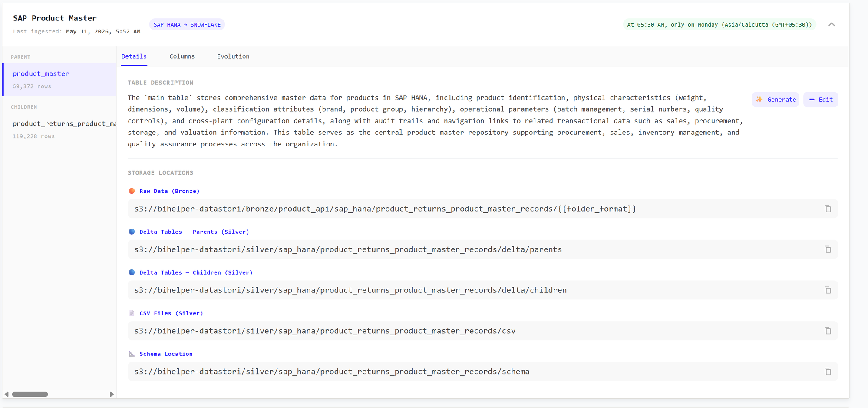Copy the Schema Location path
The width and height of the screenshot is (868, 408).
[828, 372]
